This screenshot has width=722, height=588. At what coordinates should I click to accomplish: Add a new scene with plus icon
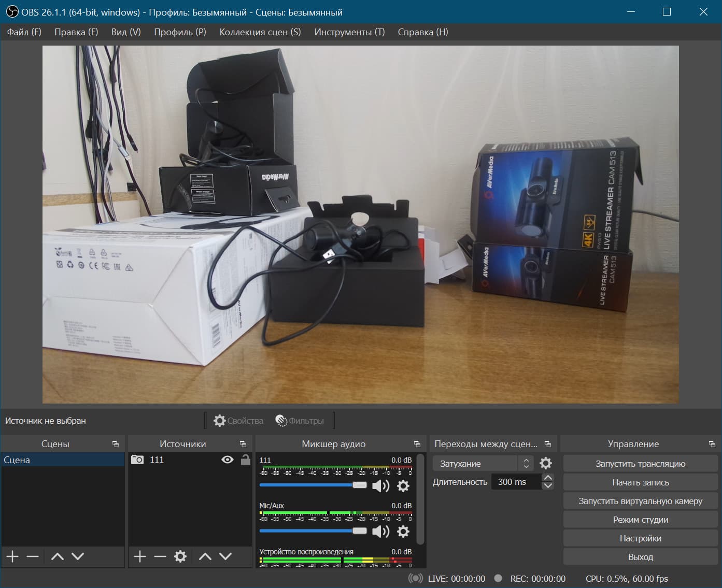pyautogui.click(x=12, y=556)
